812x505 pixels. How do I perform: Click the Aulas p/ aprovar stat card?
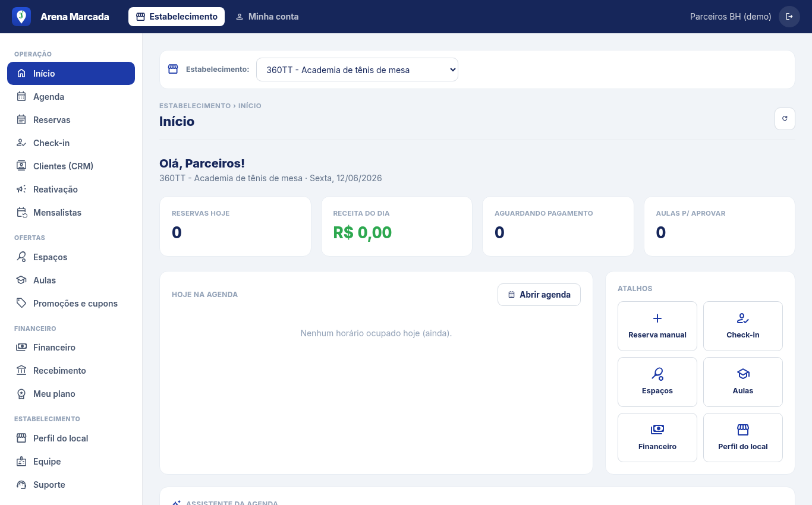(x=719, y=226)
